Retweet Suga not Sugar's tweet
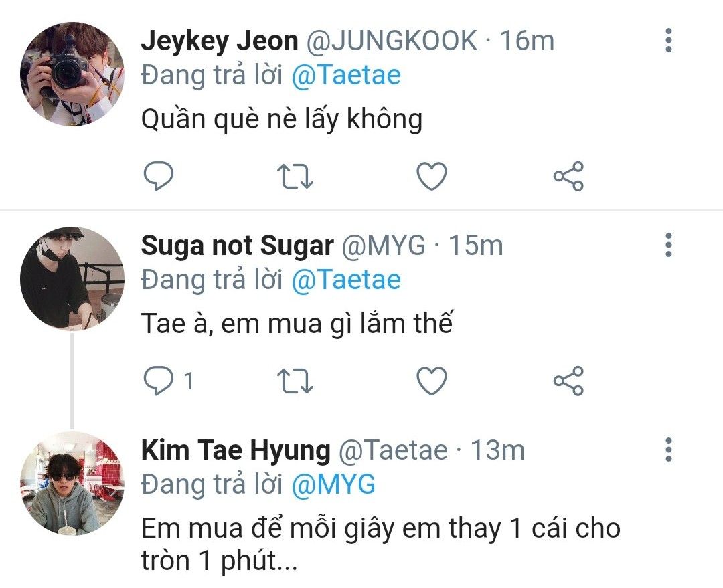This screenshot has height=588, width=723. pyautogui.click(x=295, y=381)
